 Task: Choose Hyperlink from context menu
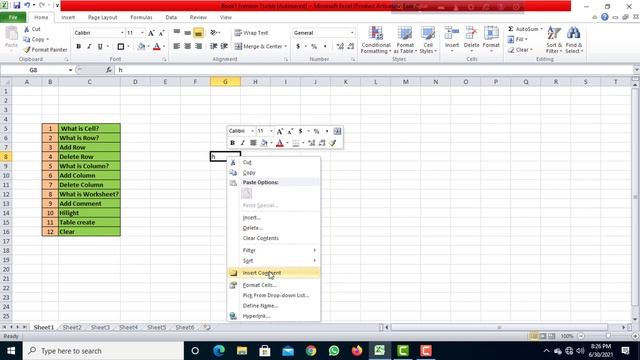click(274, 316)
